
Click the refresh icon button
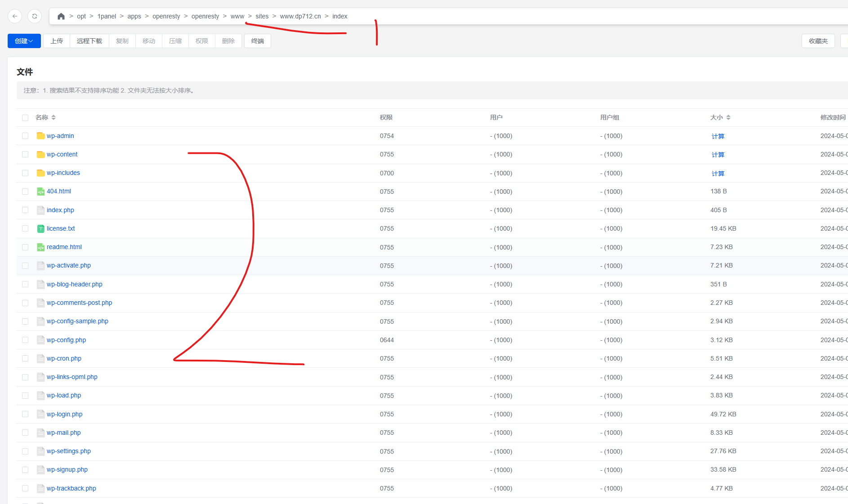[x=35, y=16]
